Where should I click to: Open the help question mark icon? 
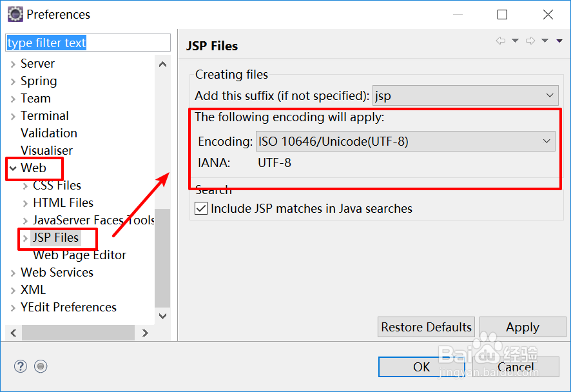click(21, 366)
